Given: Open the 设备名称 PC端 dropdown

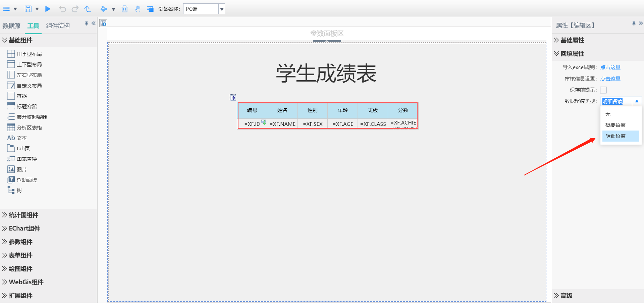Looking at the screenshot, I should tap(221, 9).
